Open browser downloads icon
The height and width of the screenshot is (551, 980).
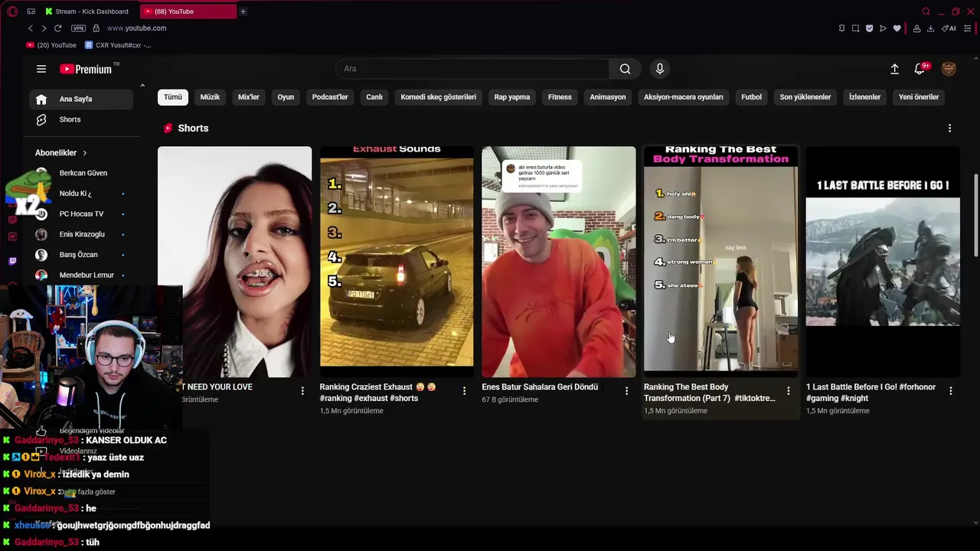point(930,28)
